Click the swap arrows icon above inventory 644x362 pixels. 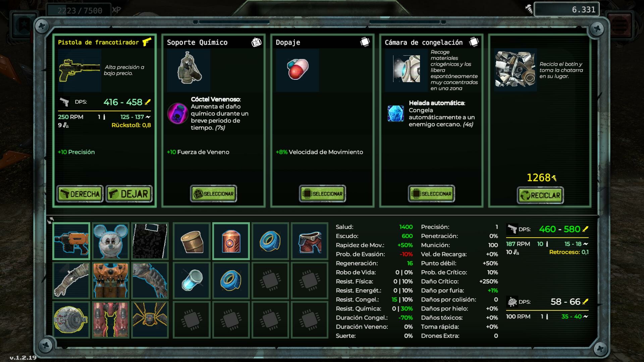[x=51, y=220]
